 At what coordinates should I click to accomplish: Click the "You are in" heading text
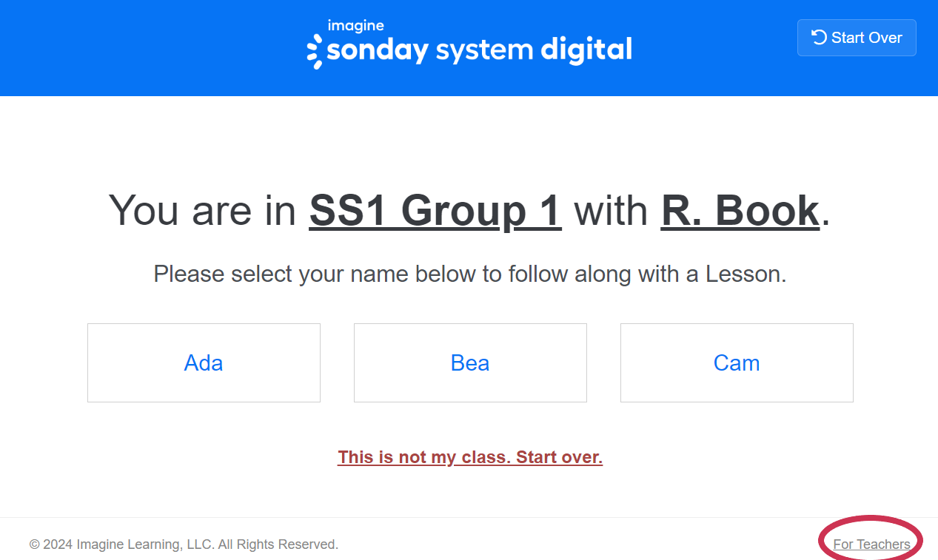point(202,211)
